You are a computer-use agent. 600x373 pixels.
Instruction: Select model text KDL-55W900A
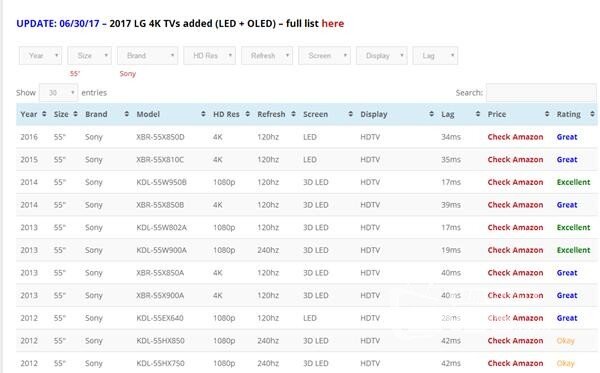click(x=161, y=250)
